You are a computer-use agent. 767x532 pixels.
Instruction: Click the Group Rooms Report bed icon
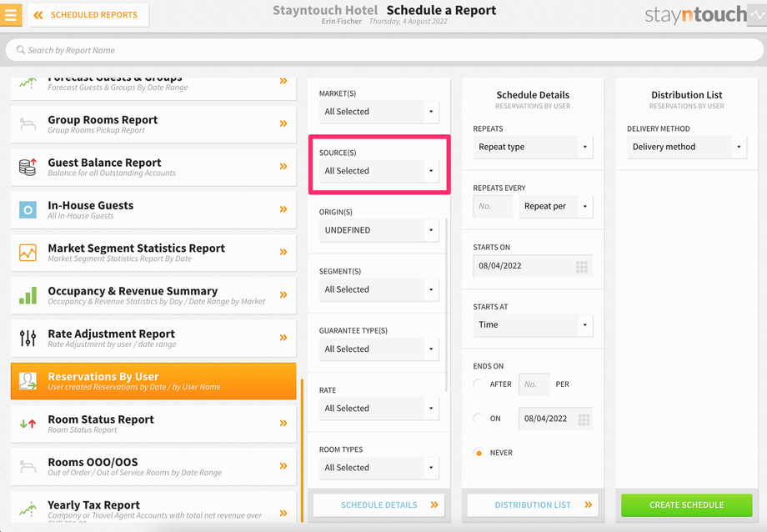point(28,123)
